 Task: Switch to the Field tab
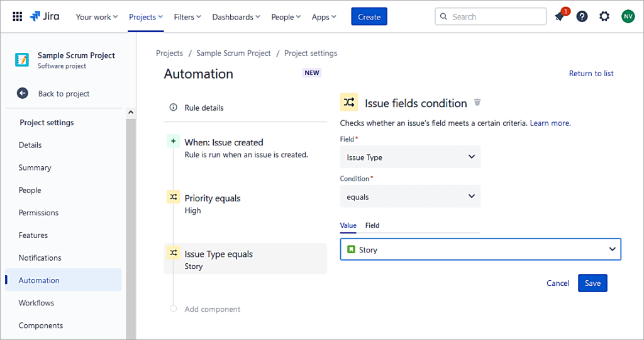coord(372,225)
